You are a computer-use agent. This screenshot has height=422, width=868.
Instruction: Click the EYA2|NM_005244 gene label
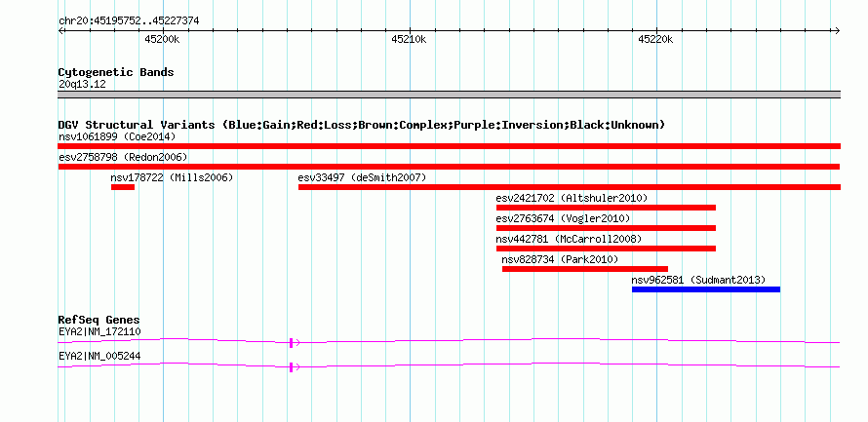pyautogui.click(x=99, y=356)
